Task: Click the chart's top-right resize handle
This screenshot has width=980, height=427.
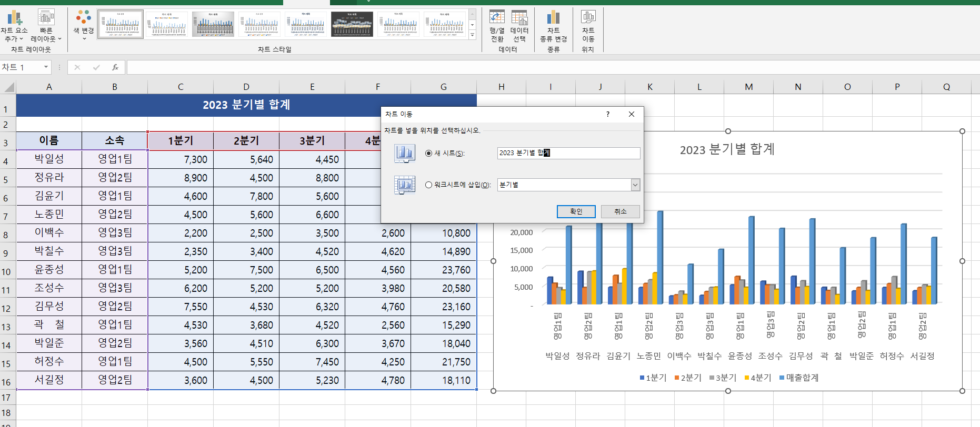Action: (x=962, y=131)
